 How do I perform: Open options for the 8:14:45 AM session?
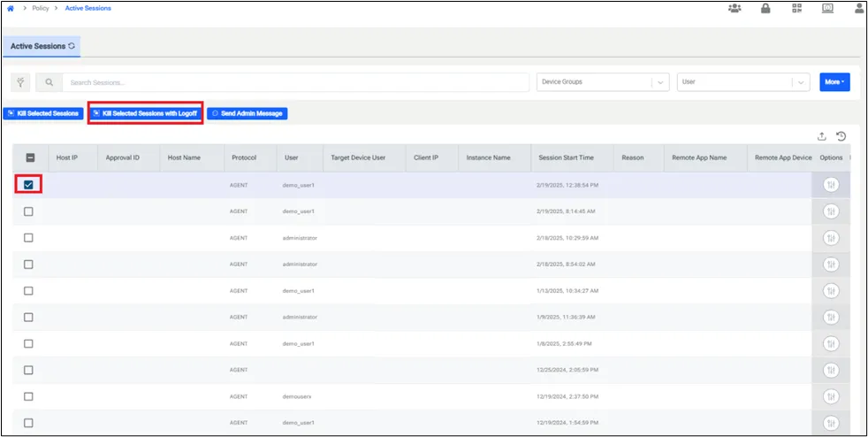[x=830, y=211]
